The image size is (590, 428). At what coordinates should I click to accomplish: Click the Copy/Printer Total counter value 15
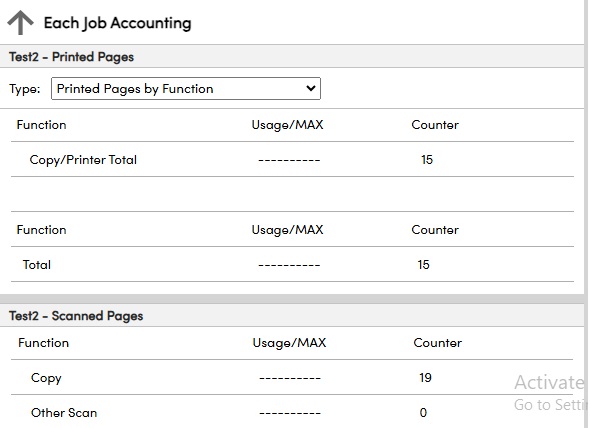(x=427, y=160)
